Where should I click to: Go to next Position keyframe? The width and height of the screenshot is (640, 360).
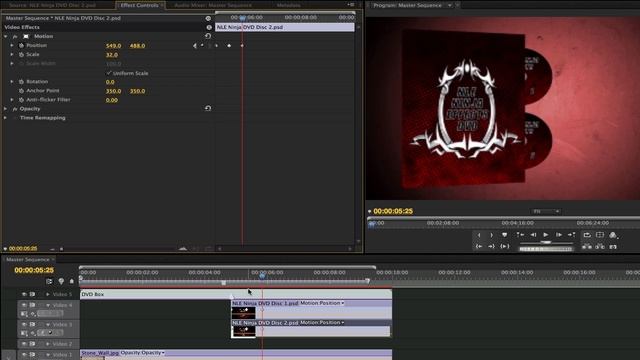[x=210, y=46]
